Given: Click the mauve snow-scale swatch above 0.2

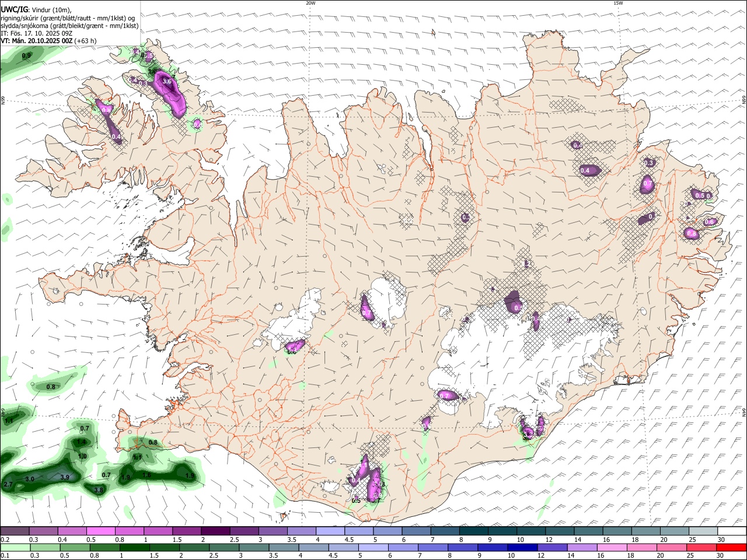Looking at the screenshot, I should click(15, 531).
